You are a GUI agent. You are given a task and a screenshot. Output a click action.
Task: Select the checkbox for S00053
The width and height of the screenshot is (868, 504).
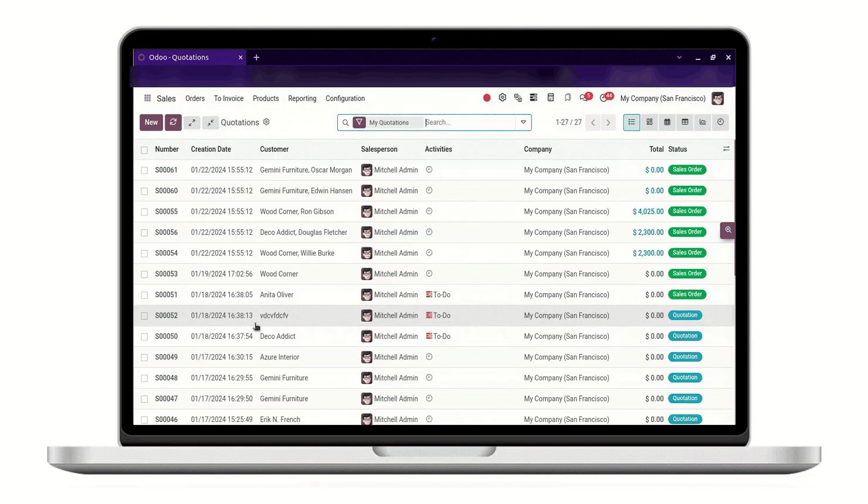point(144,274)
